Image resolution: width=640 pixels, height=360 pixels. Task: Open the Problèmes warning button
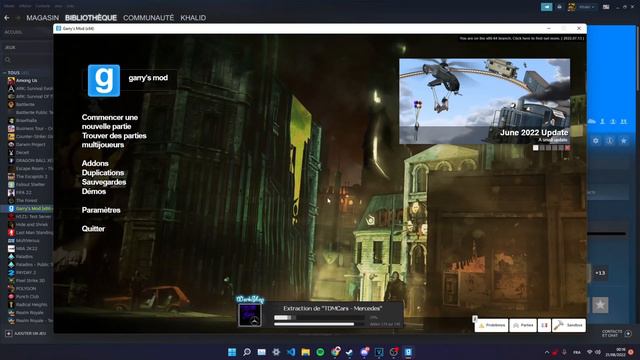tap(491, 325)
